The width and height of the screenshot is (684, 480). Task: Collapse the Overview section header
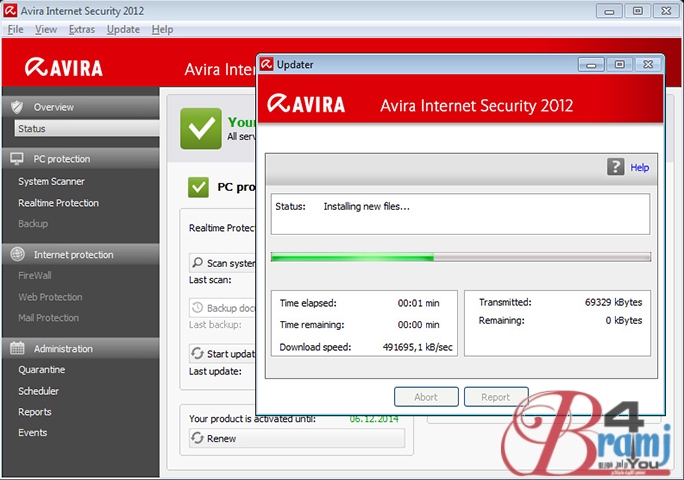coord(81,107)
